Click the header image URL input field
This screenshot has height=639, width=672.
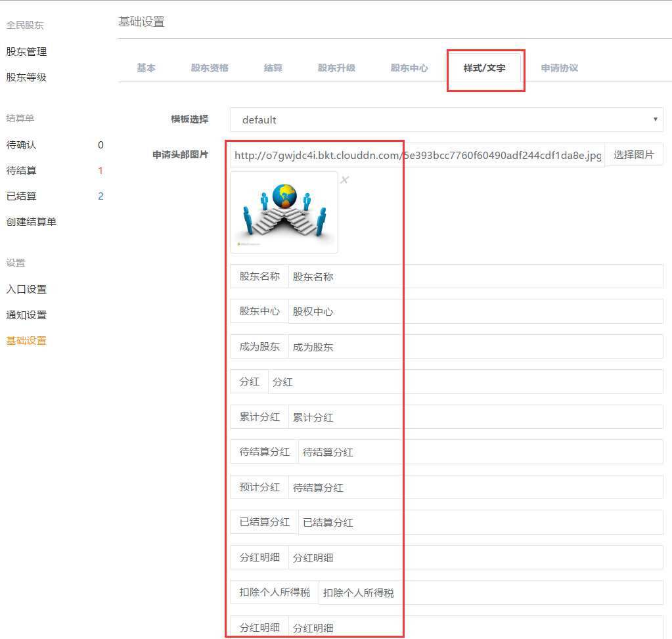[417, 156]
